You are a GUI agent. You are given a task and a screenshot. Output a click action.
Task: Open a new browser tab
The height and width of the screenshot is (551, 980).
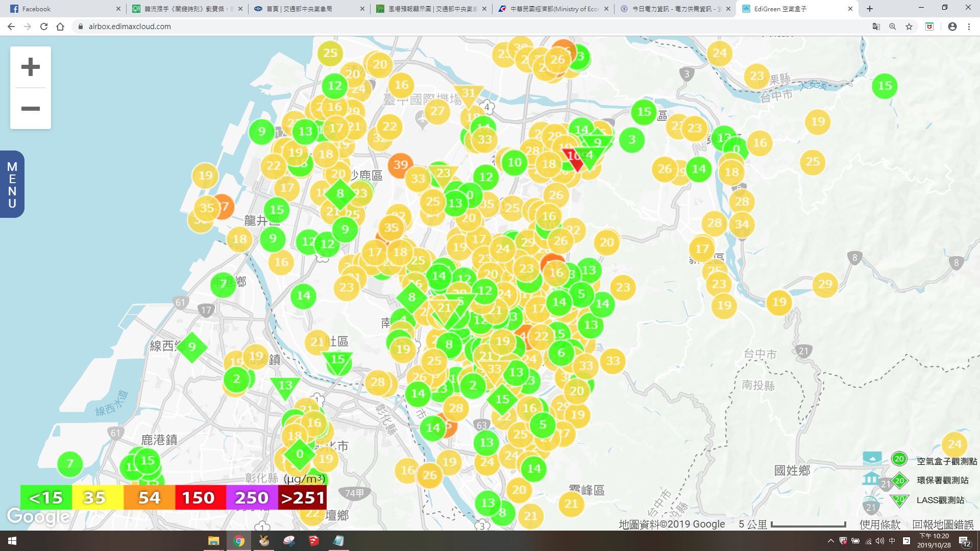(x=869, y=9)
